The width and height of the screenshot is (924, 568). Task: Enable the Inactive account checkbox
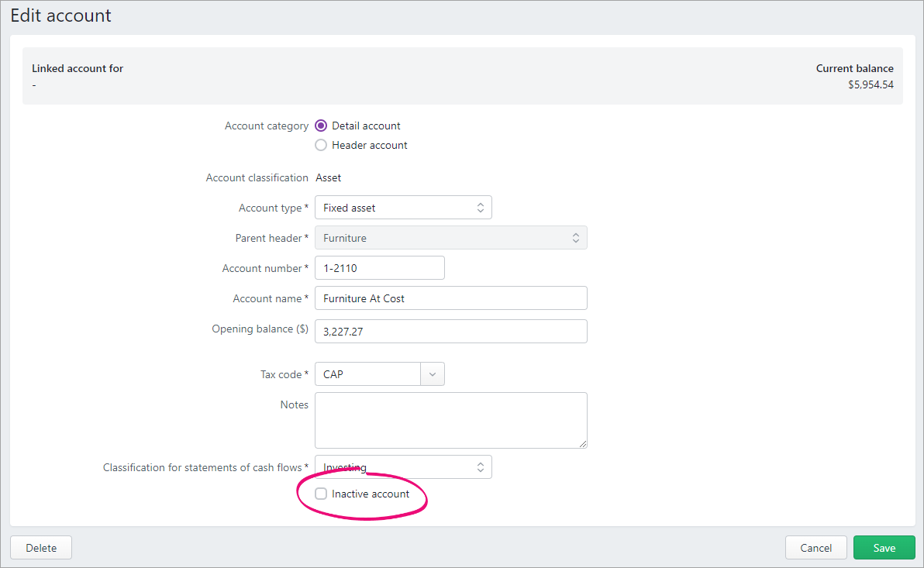(321, 494)
